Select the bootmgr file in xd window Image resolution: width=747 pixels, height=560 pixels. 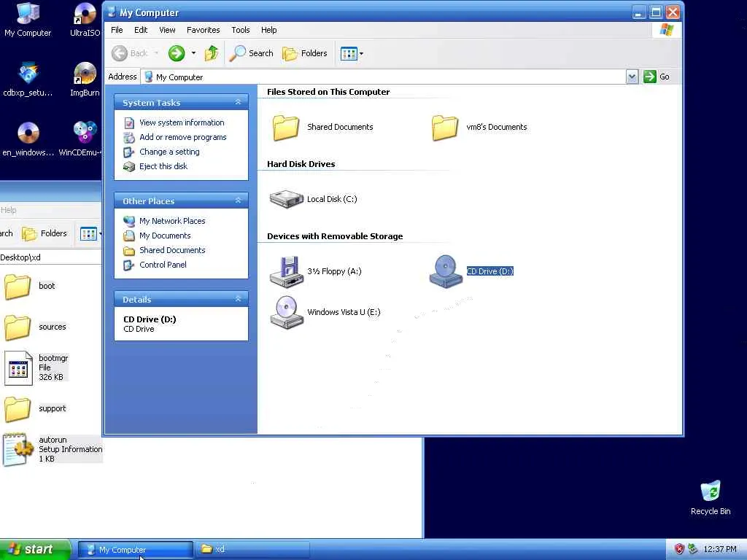point(36,368)
